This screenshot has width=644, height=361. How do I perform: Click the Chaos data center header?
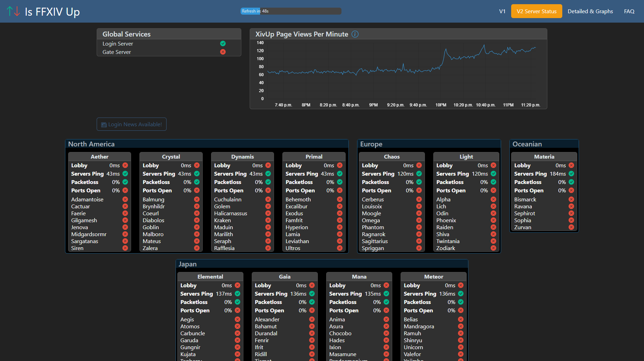(x=392, y=157)
